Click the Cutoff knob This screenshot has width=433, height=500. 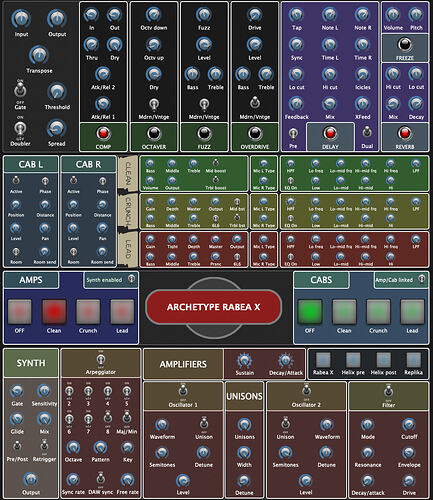coord(409,425)
